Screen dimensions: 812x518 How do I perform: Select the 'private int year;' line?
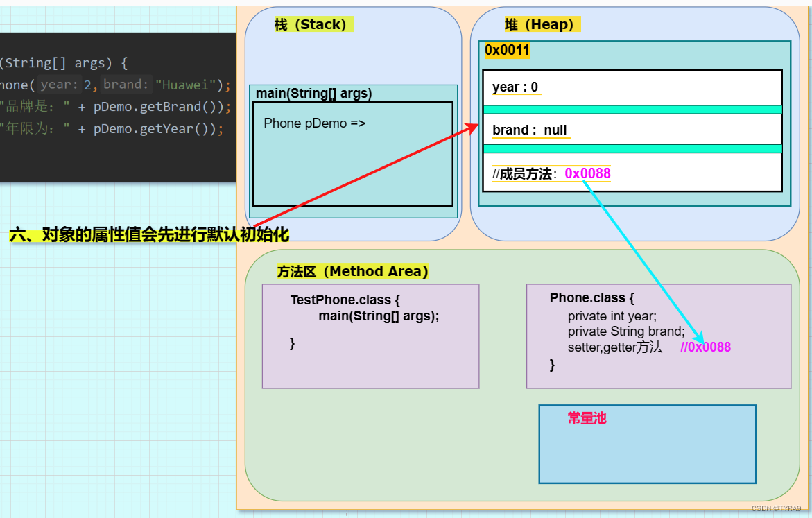pyautogui.click(x=612, y=316)
